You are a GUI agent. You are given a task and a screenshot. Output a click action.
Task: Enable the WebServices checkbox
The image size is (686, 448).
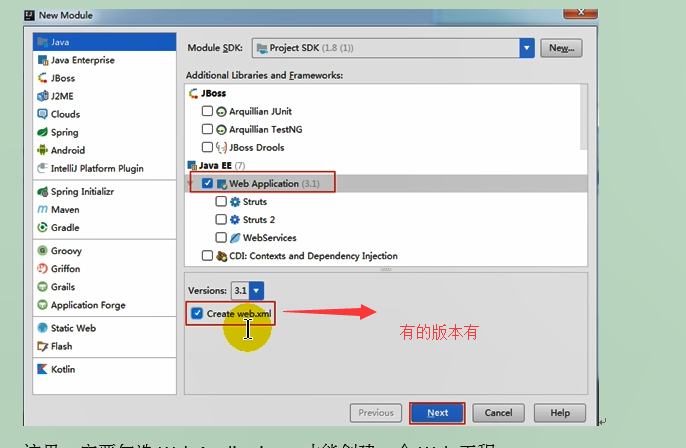[x=221, y=237]
